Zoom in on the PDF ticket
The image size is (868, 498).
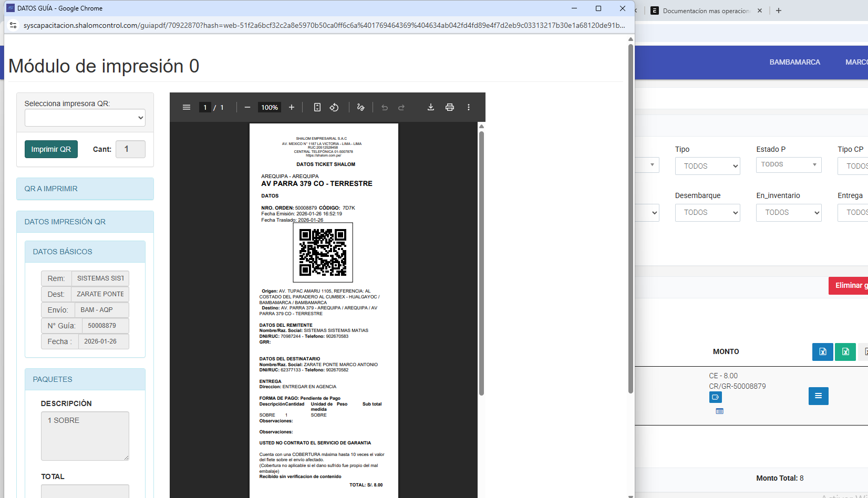point(292,107)
